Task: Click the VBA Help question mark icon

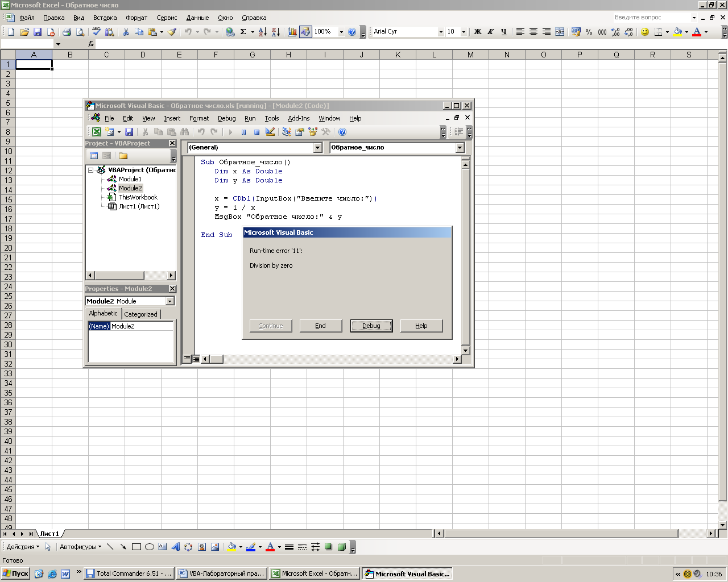Action: (342, 132)
